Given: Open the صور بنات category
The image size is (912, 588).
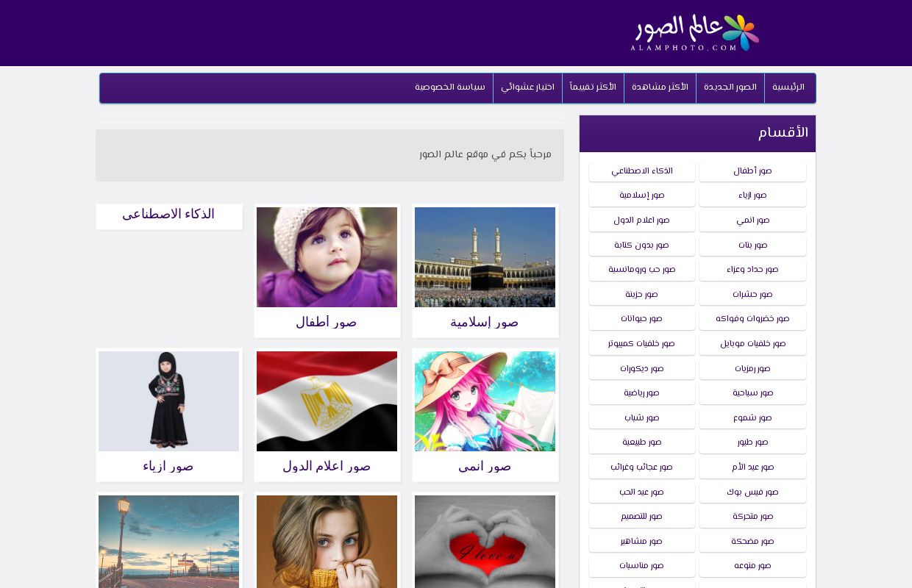Looking at the screenshot, I should [752, 245].
